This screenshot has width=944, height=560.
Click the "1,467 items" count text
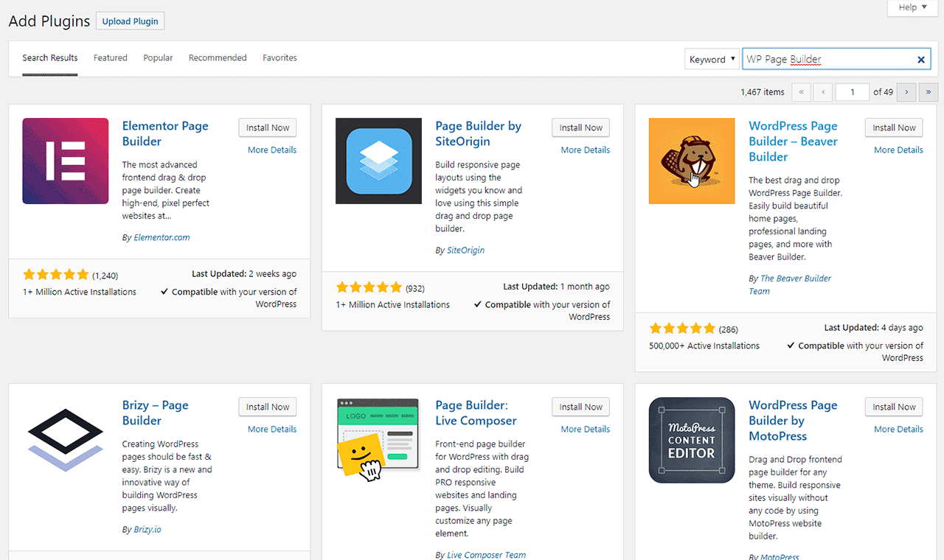(x=763, y=92)
